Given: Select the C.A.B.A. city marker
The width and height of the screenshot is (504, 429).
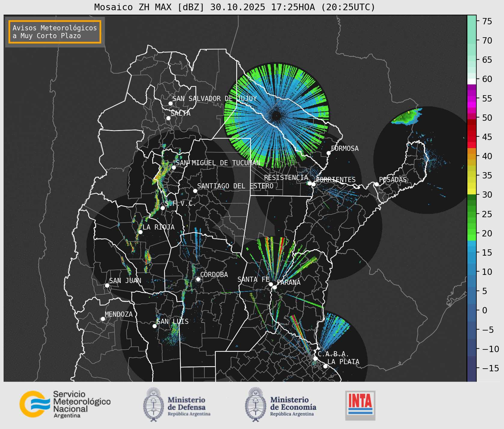Looking at the screenshot, I should point(315,358).
